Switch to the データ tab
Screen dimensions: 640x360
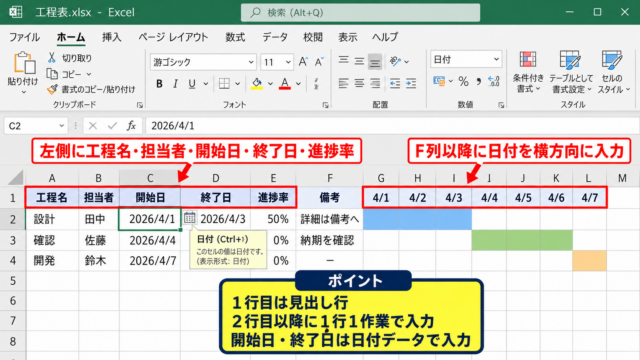pos(275,37)
